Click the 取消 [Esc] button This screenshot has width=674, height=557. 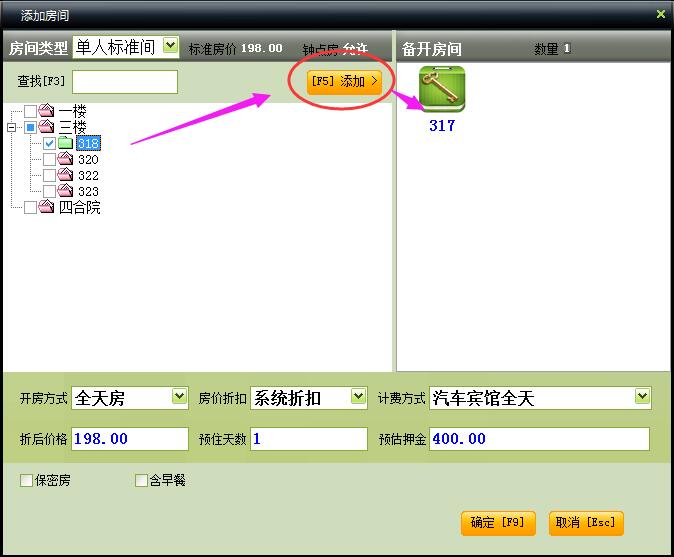[586, 522]
